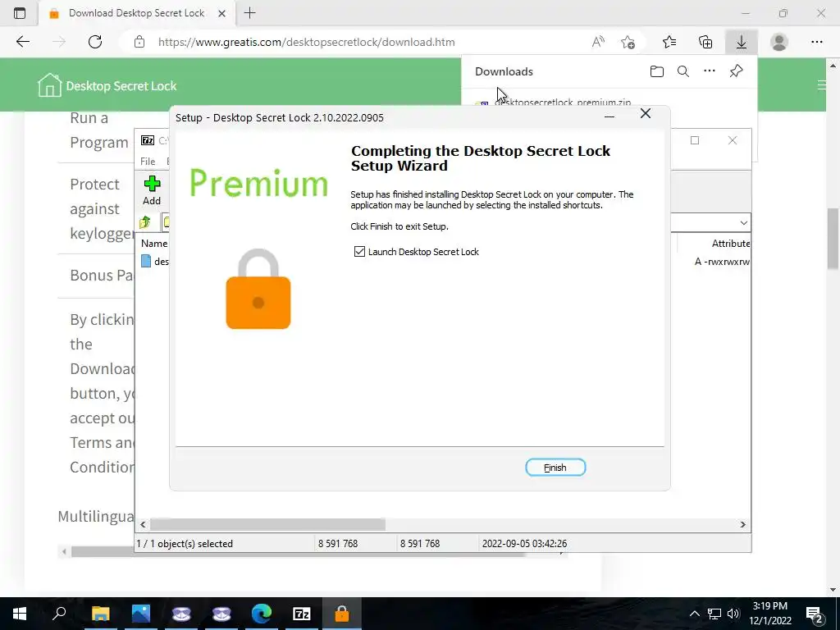840x630 pixels.
Task: Click right arrow of 7-Zip horizontal scrollbar
Action: (743, 524)
